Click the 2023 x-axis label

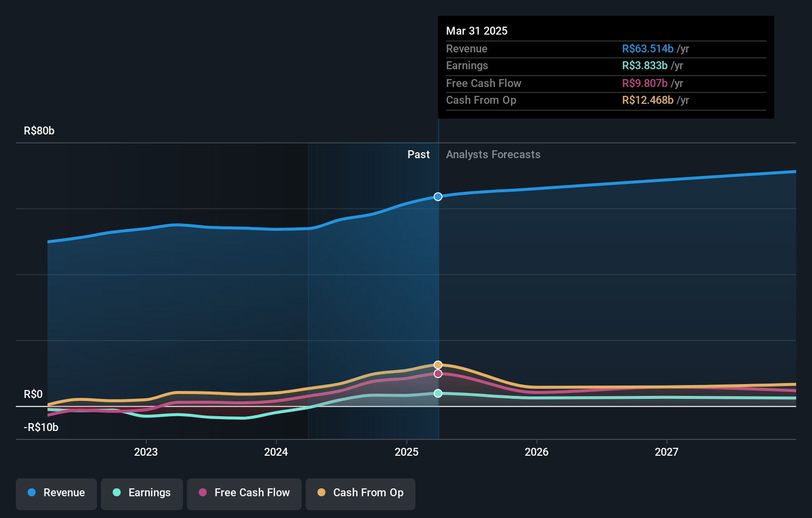(x=146, y=452)
